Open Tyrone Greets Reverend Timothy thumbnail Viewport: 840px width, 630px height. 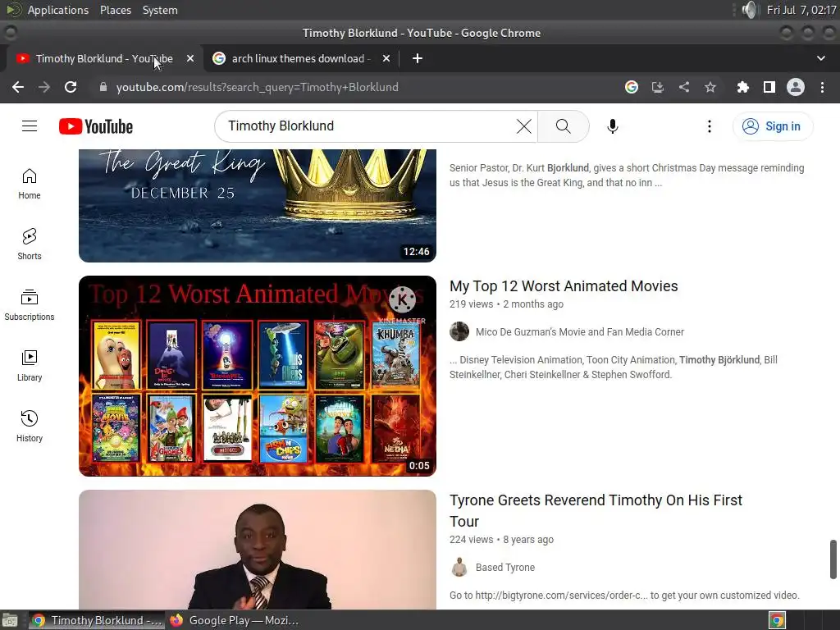click(257, 550)
